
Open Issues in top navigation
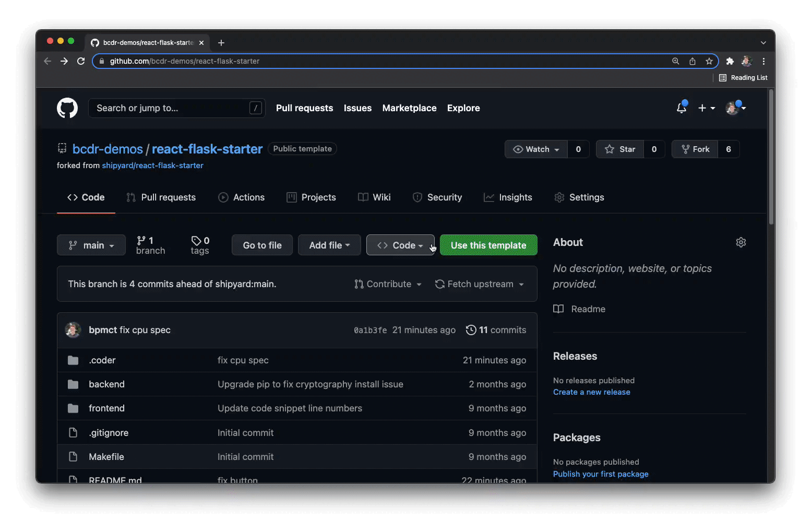[x=357, y=108]
